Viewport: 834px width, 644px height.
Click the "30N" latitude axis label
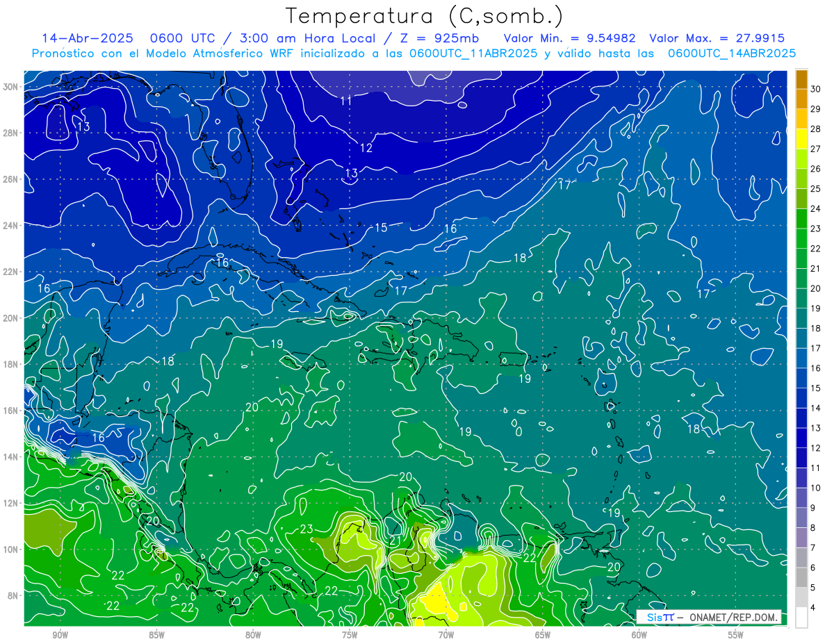coord(10,86)
